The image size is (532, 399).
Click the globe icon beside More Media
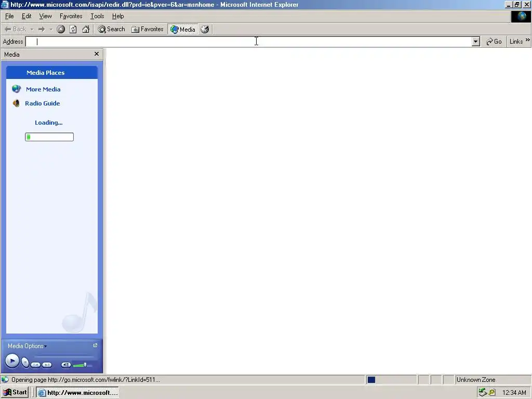[x=16, y=89]
